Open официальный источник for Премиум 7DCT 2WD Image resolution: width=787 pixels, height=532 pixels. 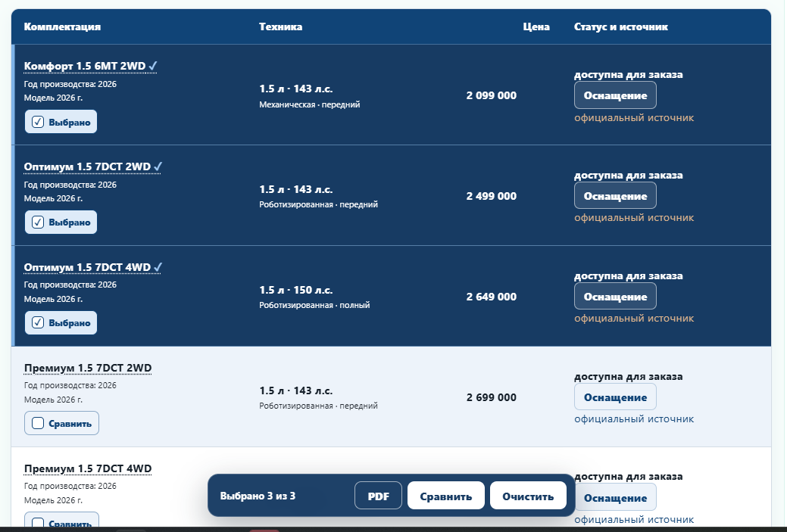point(634,418)
